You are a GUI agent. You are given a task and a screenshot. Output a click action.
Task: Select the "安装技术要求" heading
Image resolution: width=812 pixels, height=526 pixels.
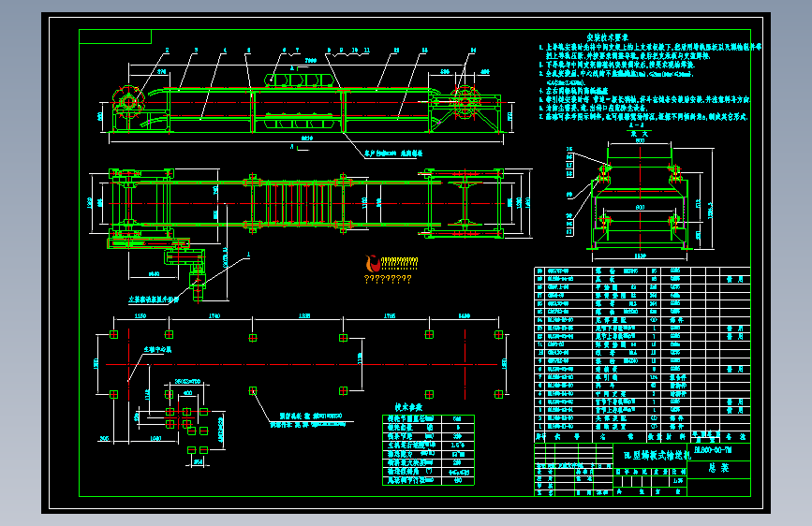click(x=607, y=37)
